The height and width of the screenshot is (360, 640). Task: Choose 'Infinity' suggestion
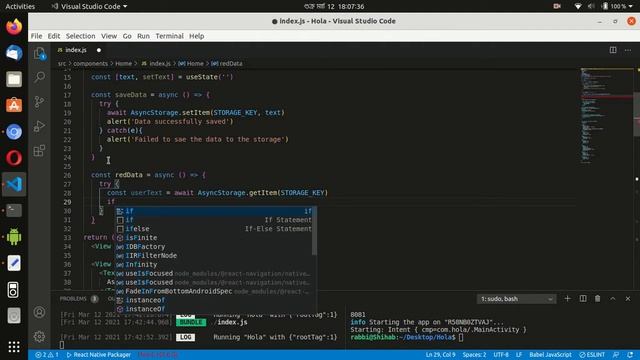(x=215, y=264)
